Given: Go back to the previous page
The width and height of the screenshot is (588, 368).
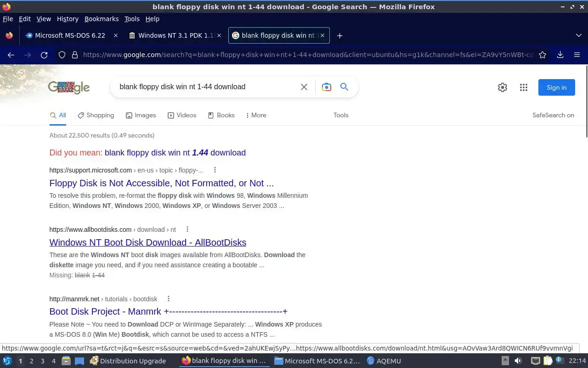Looking at the screenshot, I should click(x=11, y=55).
